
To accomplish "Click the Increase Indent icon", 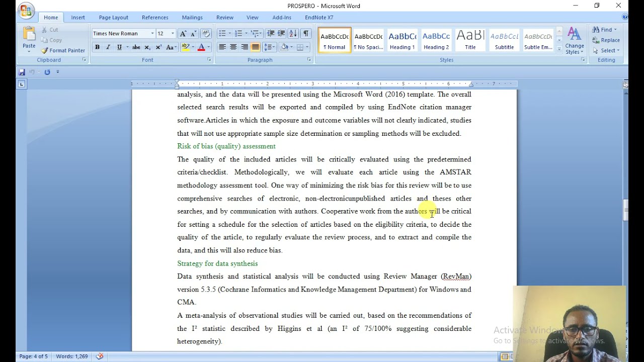I will pyautogui.click(x=282, y=34).
